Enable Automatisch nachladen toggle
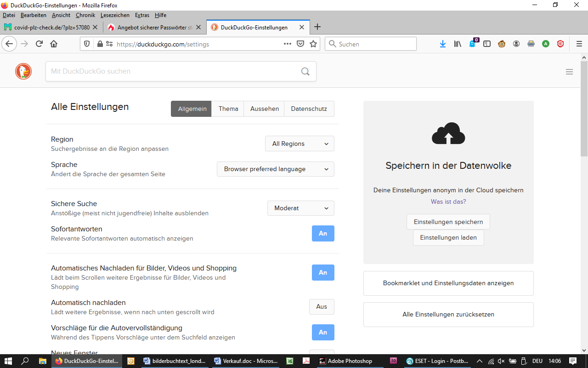The image size is (588, 368). 322,307
